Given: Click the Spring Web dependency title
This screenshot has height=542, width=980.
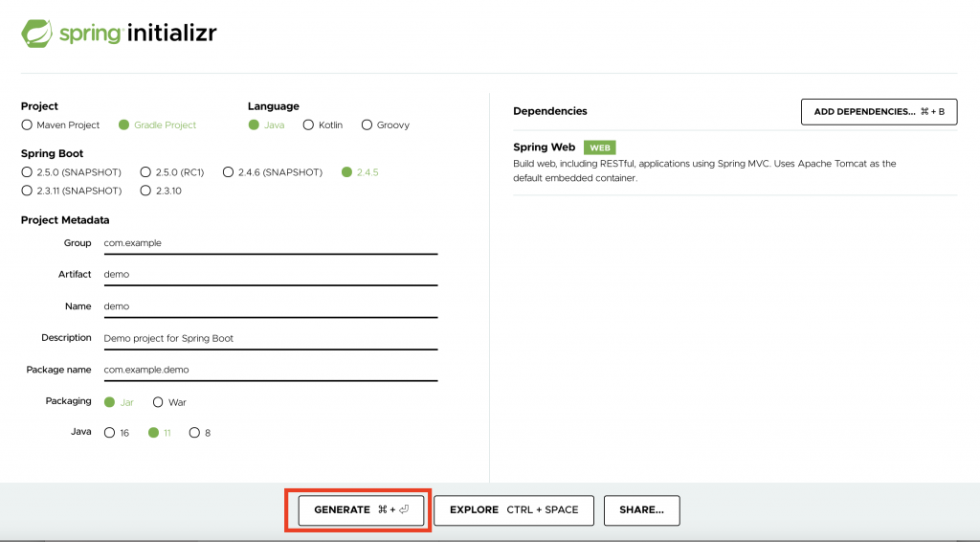Looking at the screenshot, I should coord(544,147).
